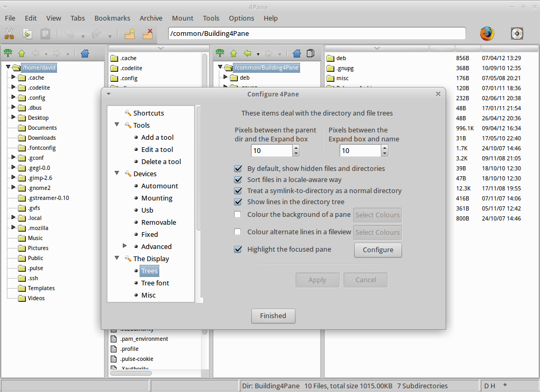The width and height of the screenshot is (540, 392).
Task: Toggle 'Show lines in the directory tree'
Action: pos(238,202)
